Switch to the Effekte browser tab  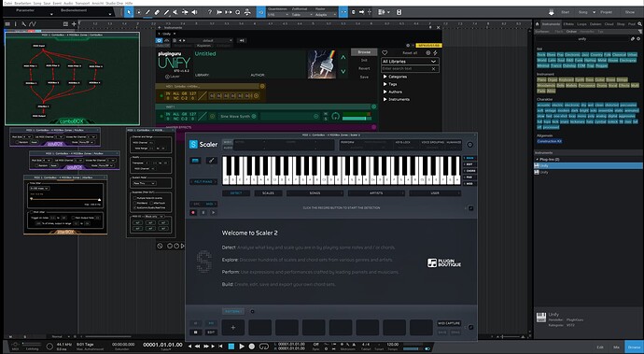[568, 24]
